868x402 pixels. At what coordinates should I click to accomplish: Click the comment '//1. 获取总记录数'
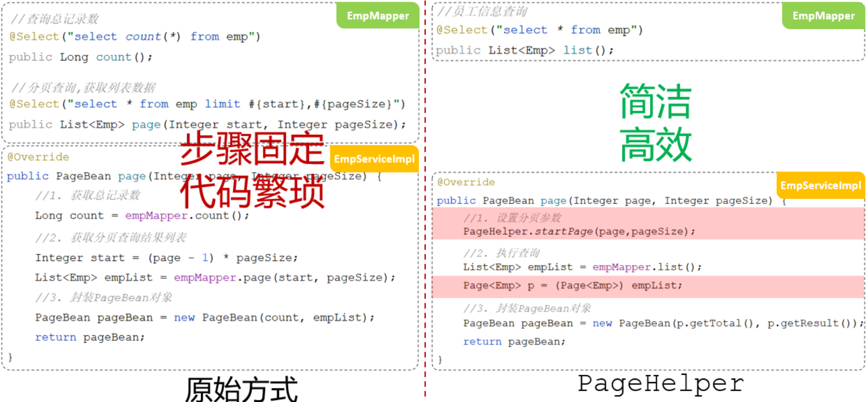tap(88, 195)
